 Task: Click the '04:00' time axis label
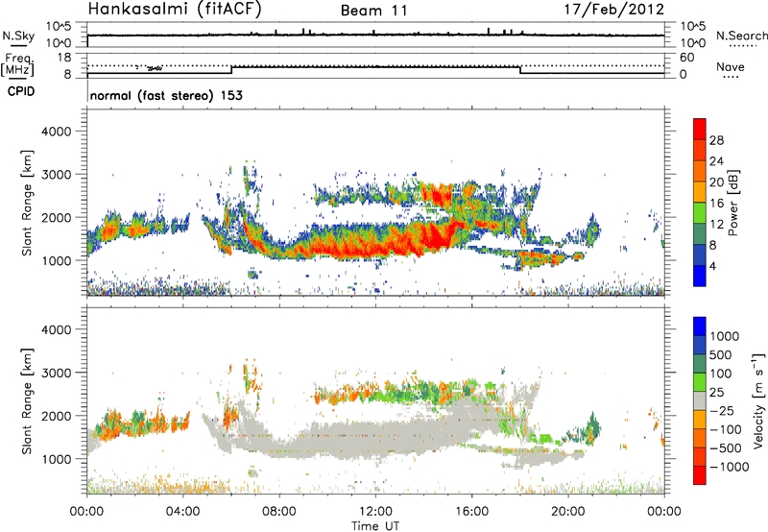[183, 512]
